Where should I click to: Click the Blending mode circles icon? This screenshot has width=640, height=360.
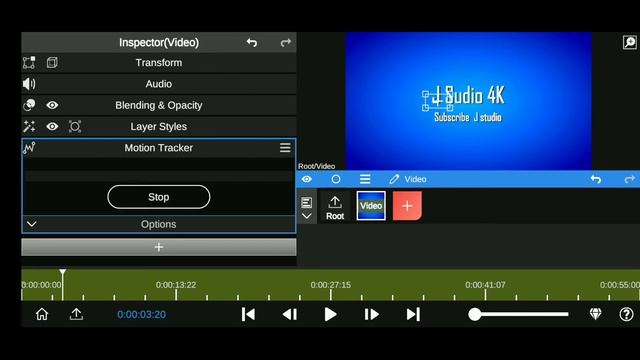[29, 105]
